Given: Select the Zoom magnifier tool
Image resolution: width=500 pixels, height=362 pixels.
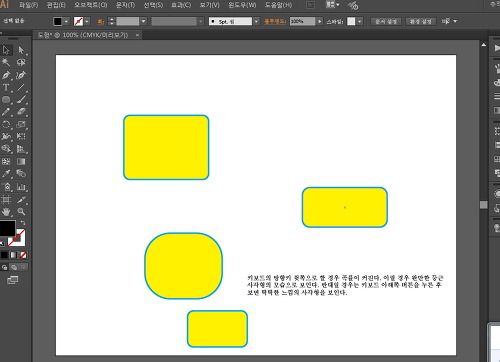Looking at the screenshot, I should 21,212.
